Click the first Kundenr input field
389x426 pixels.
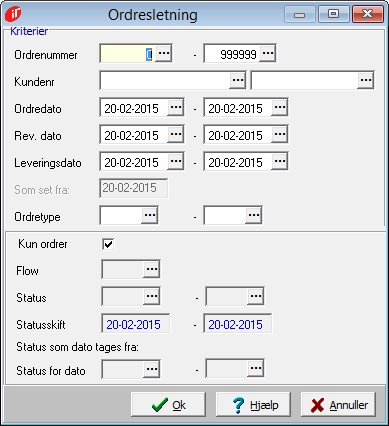[165, 80]
